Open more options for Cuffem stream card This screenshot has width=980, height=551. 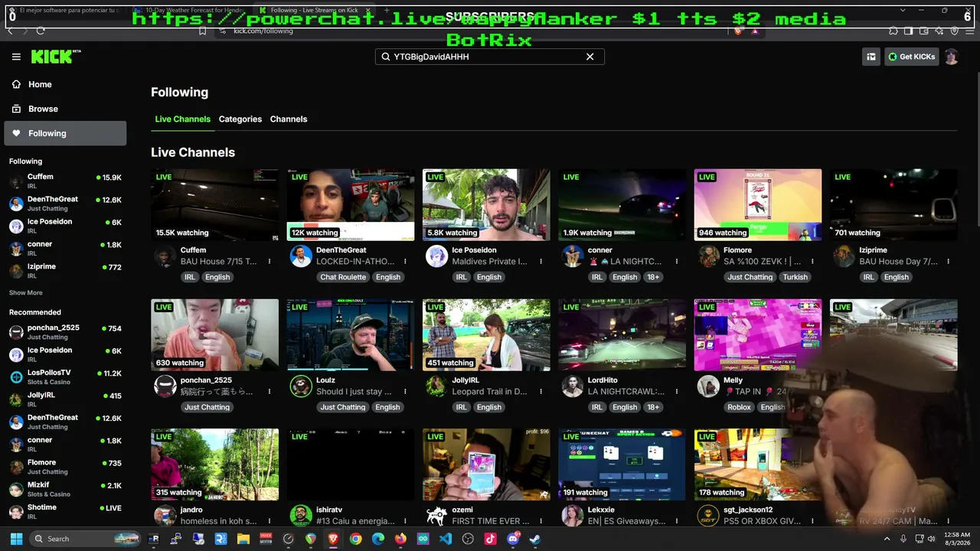(x=269, y=262)
